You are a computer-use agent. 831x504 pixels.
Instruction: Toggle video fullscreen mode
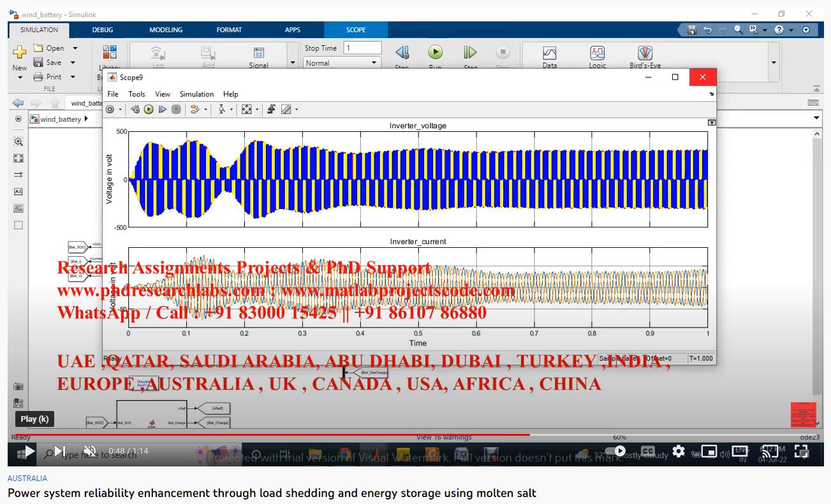[802, 452]
